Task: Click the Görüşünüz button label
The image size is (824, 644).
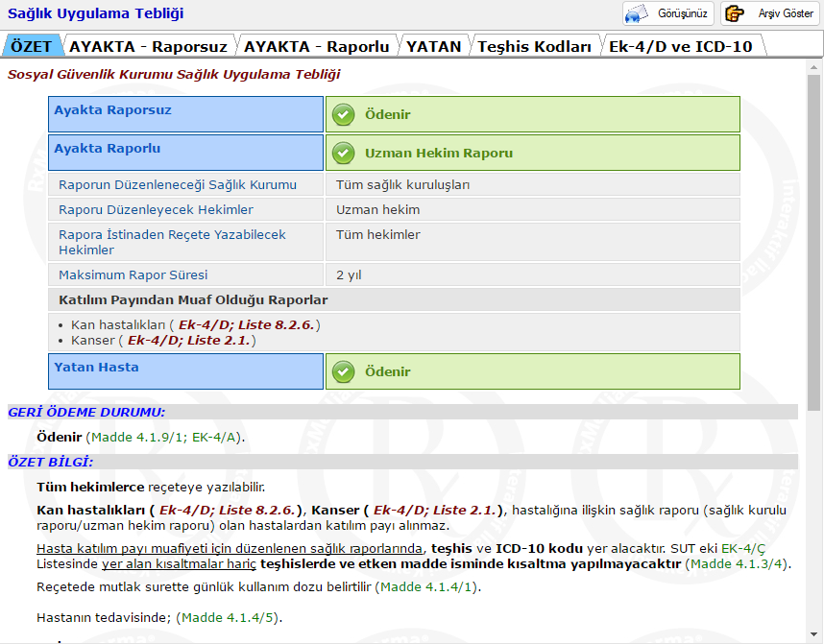Action: [x=683, y=13]
